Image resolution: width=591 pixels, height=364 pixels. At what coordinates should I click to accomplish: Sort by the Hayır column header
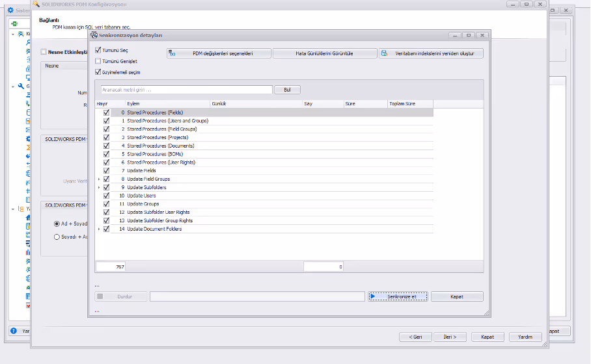[x=110, y=103]
